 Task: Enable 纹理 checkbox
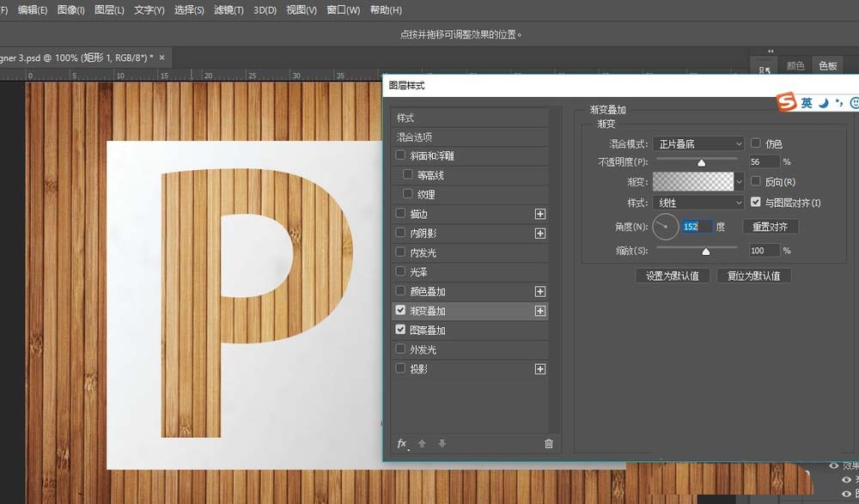pyautogui.click(x=407, y=194)
